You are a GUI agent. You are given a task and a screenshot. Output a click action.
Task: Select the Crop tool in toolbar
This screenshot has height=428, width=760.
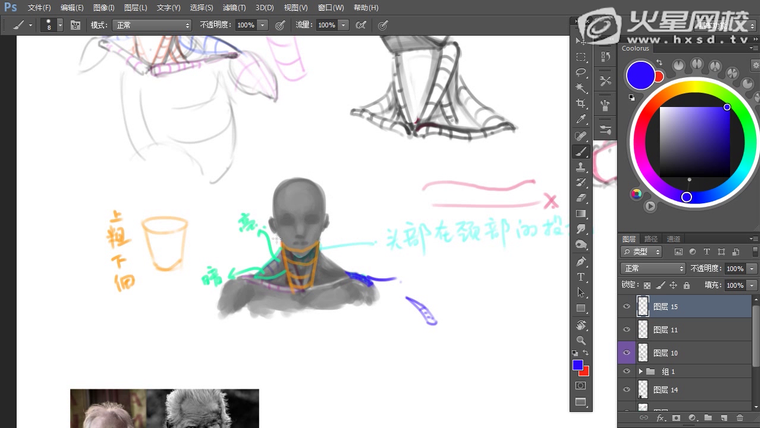pyautogui.click(x=581, y=104)
